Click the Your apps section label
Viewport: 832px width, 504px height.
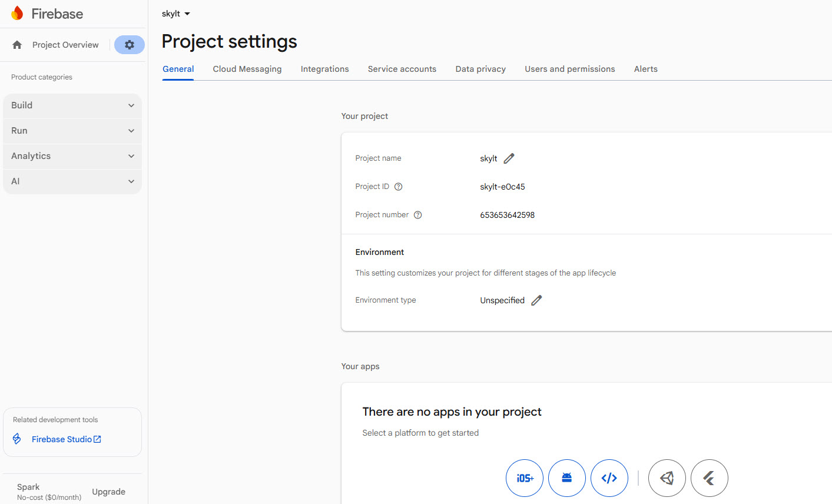tap(360, 366)
